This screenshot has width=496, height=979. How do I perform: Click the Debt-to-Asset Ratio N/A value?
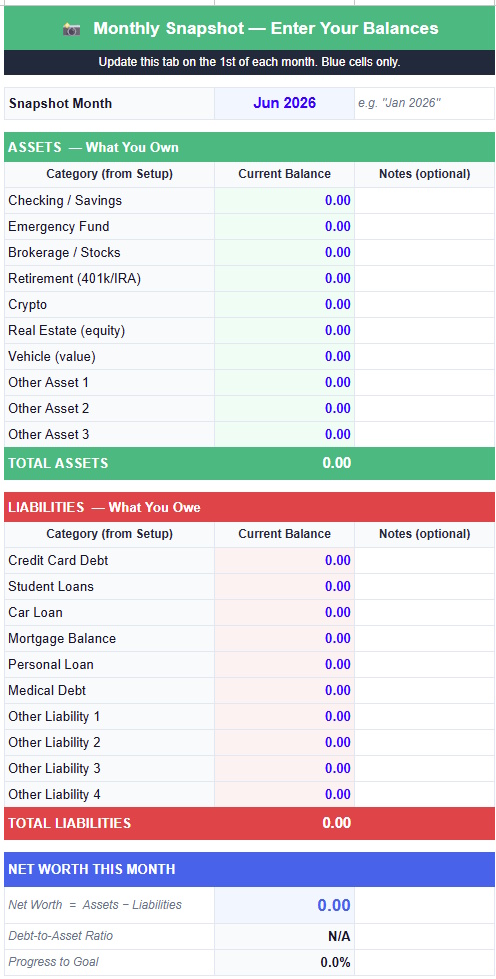coord(339,937)
